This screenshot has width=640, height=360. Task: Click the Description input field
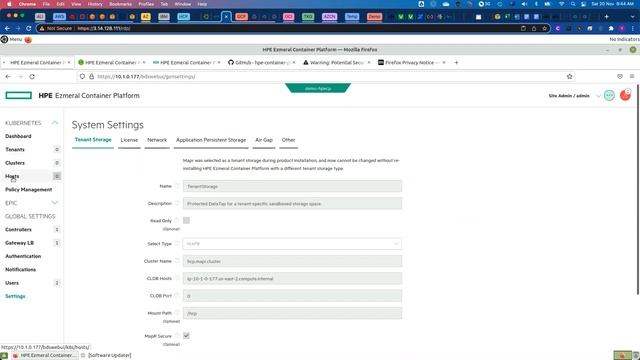[x=292, y=203]
